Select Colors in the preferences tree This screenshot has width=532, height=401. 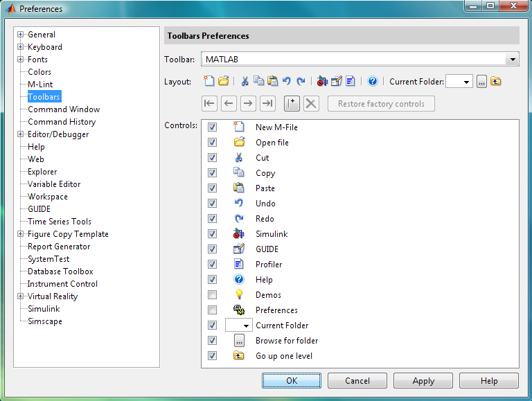point(39,72)
